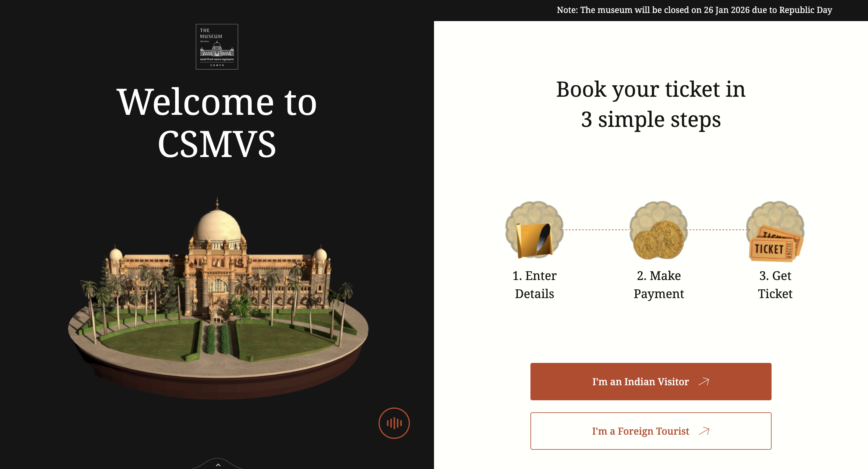Expand the bottom up-chevron panel
The image size is (868, 469).
tap(218, 464)
